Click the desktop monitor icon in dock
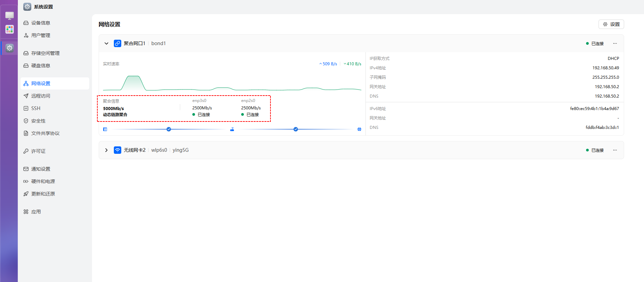The image size is (644, 282). click(9, 15)
